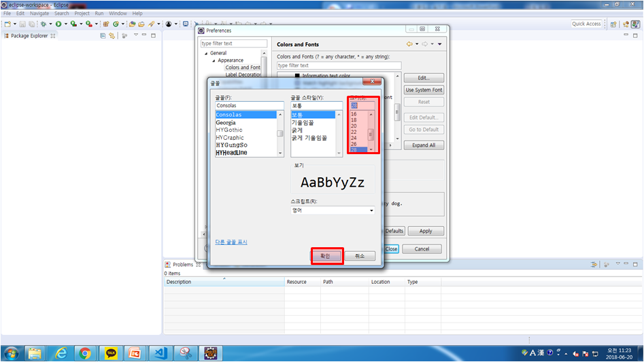Click the External Tools run icon

point(89,24)
